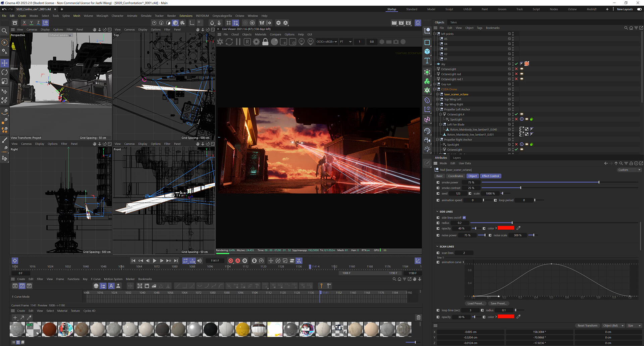Add a Cube primitive from the palette
Viewport: 644px width, 346px height.
427,51
